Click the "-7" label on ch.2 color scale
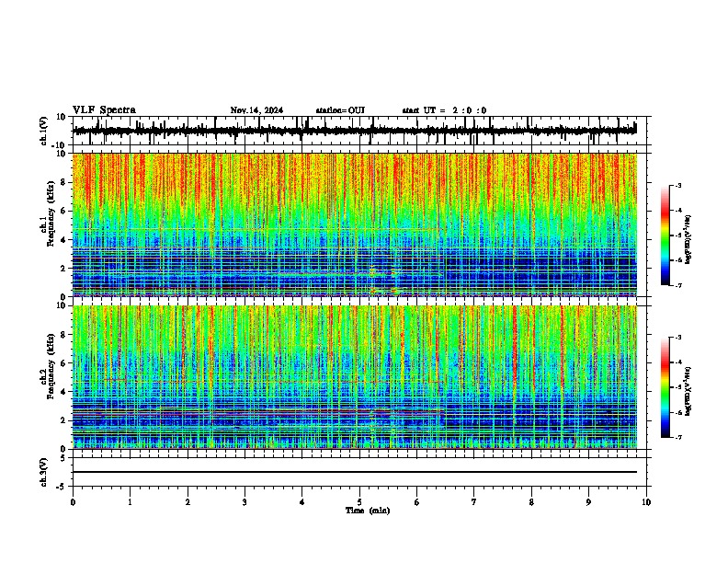This screenshot has height=563, width=728. coord(677,437)
